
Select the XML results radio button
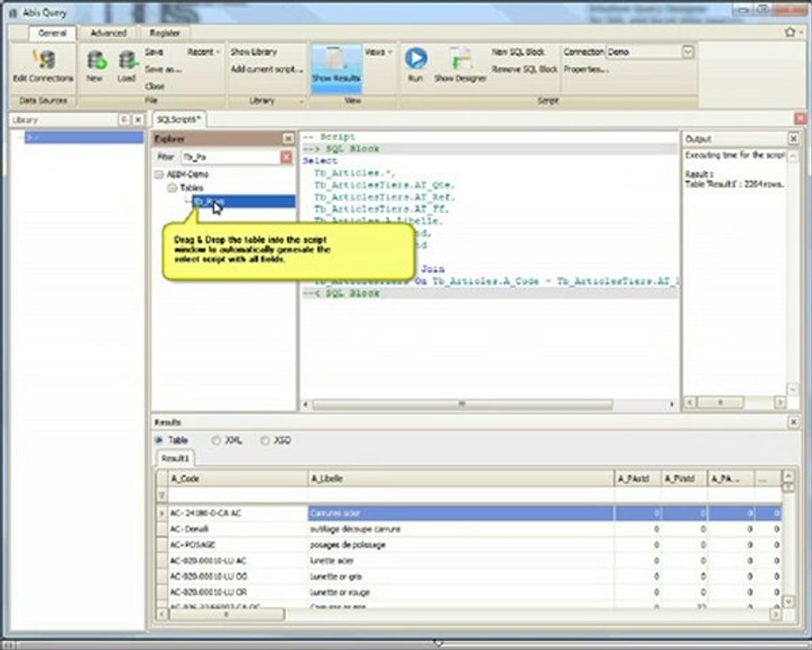coord(216,441)
